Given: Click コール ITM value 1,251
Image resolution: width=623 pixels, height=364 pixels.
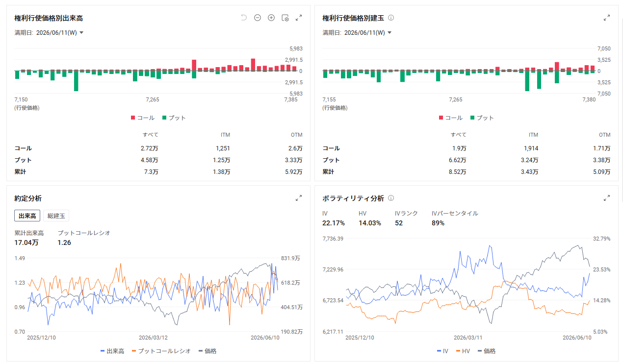Looking at the screenshot, I should (x=223, y=148).
